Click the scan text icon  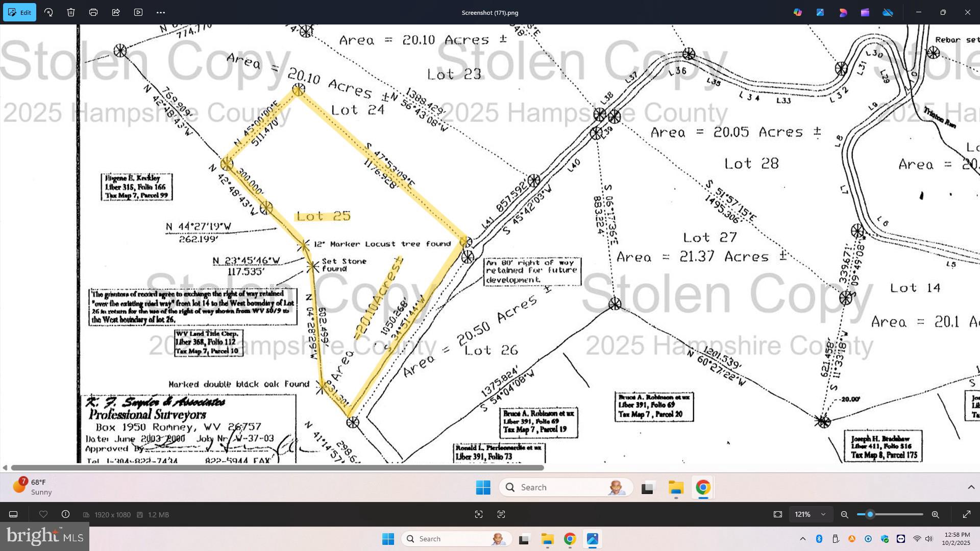[x=501, y=514]
